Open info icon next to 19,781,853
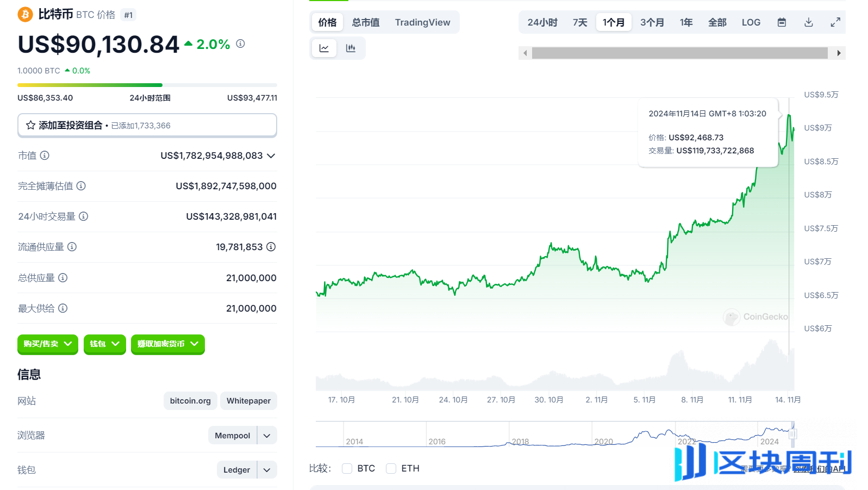The width and height of the screenshot is (868, 490). (x=271, y=247)
